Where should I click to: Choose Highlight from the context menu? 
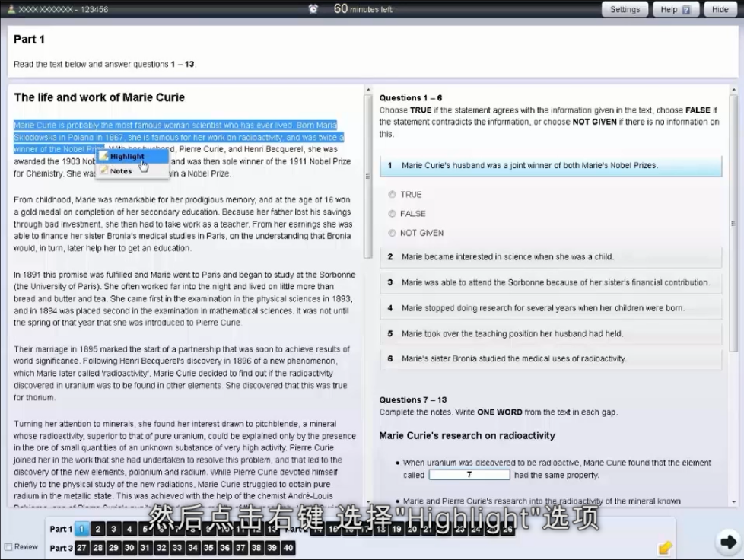coord(132,157)
